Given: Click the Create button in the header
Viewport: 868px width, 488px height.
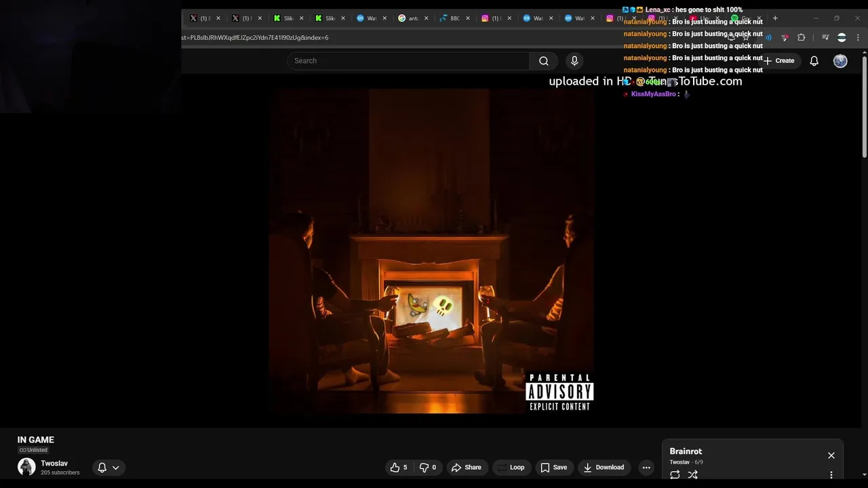Looking at the screenshot, I should point(778,61).
